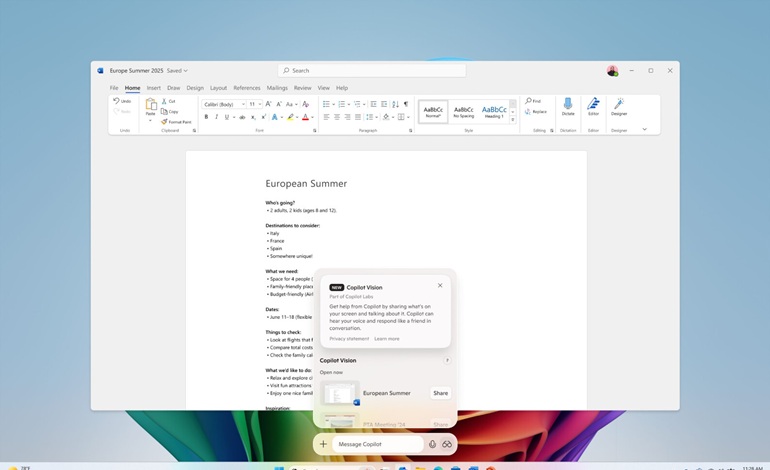Shrink font size with the smaller A icon
Viewport: 770px width, 470px height.
click(x=279, y=104)
